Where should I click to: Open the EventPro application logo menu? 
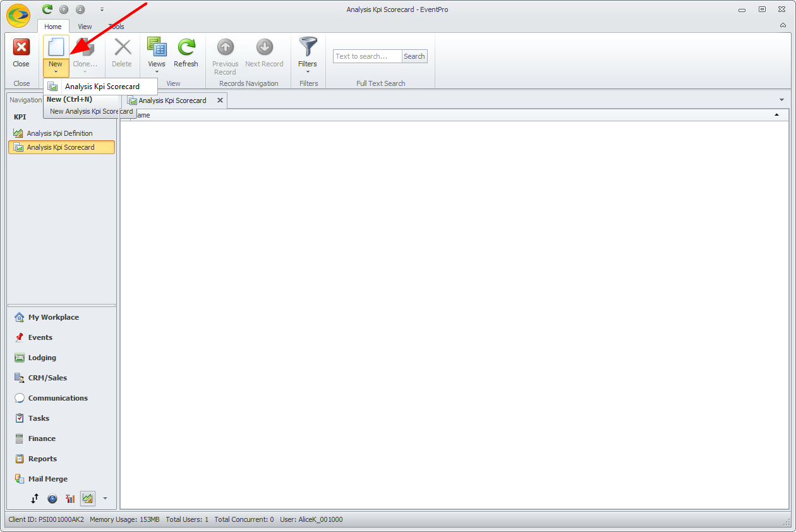point(18,16)
